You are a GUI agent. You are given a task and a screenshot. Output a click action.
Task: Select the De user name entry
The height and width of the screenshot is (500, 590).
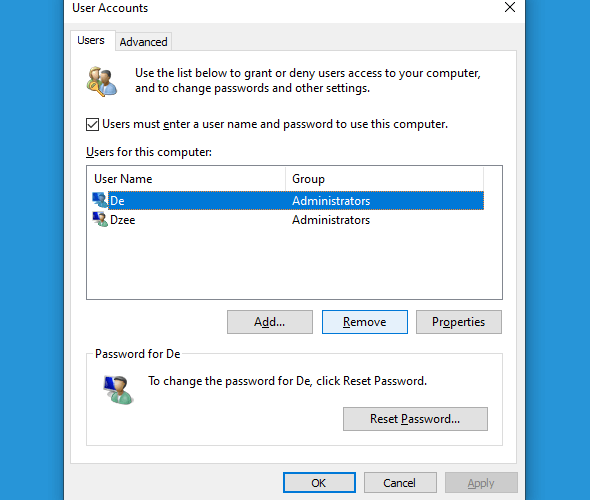tap(117, 201)
